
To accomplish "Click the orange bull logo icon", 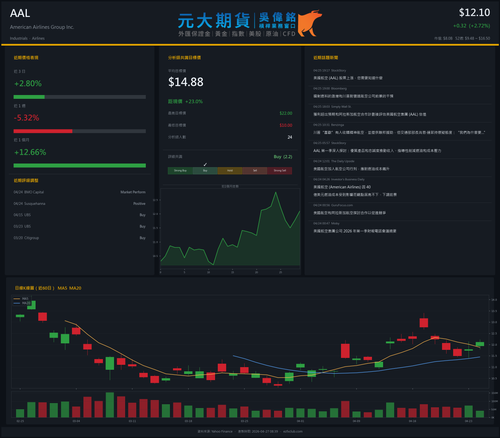I will 310,23.
